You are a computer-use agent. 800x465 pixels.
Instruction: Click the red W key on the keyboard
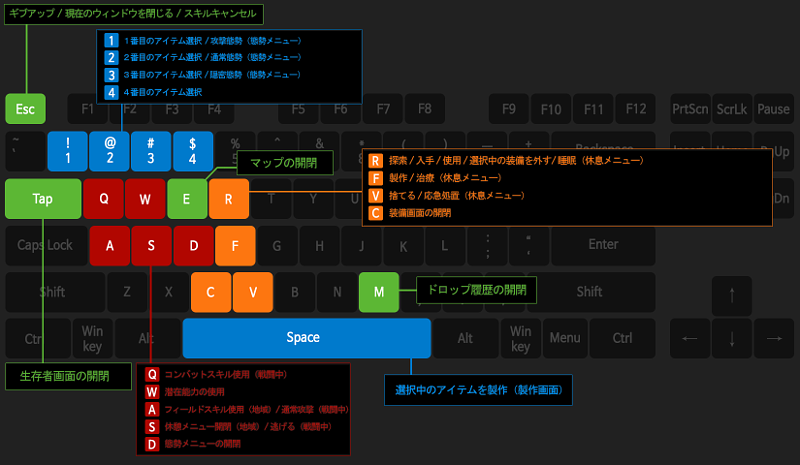(145, 199)
